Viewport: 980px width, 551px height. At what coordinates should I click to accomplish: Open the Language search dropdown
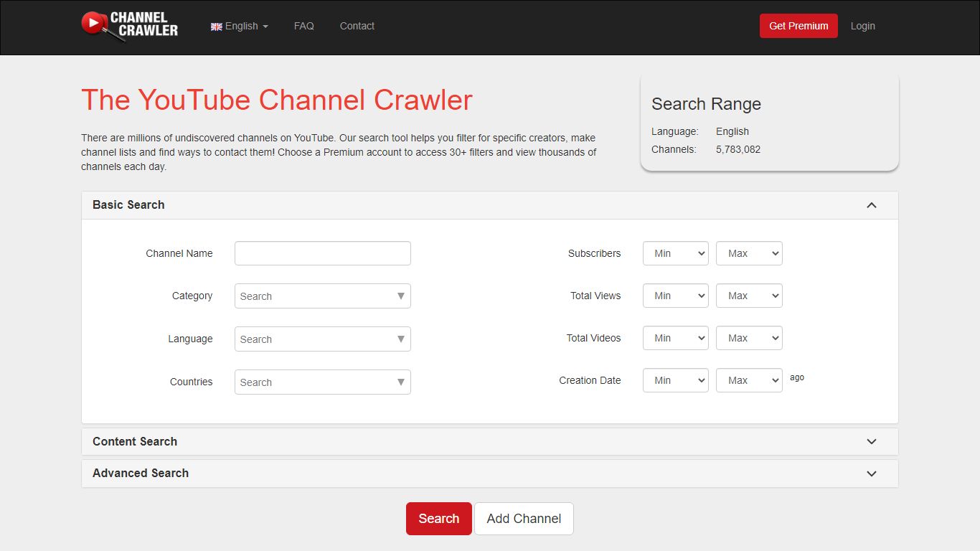pyautogui.click(x=323, y=339)
